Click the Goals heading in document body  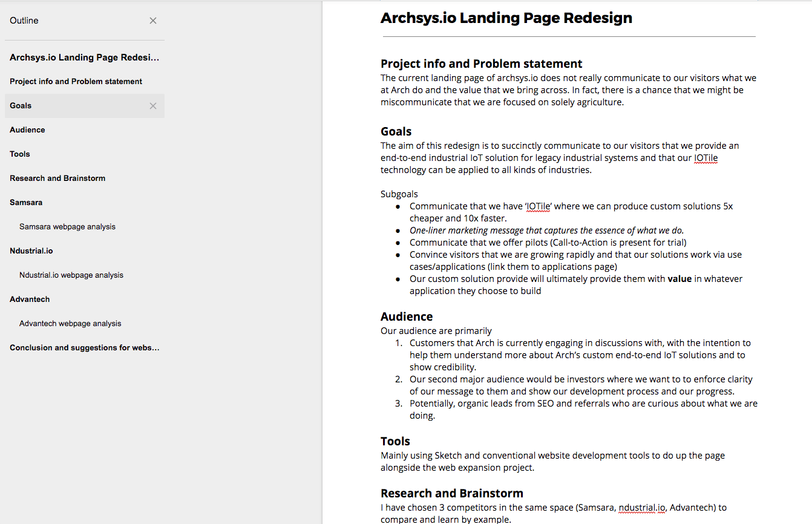(396, 131)
